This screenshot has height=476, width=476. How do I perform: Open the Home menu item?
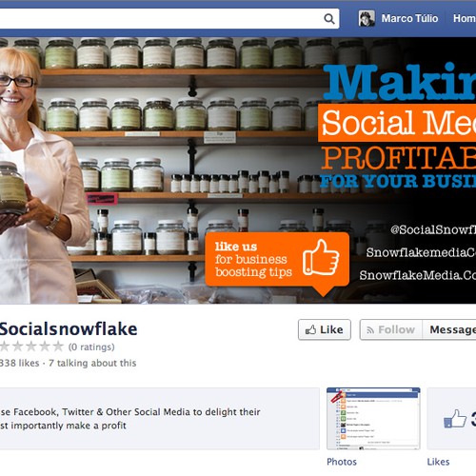coord(465,18)
